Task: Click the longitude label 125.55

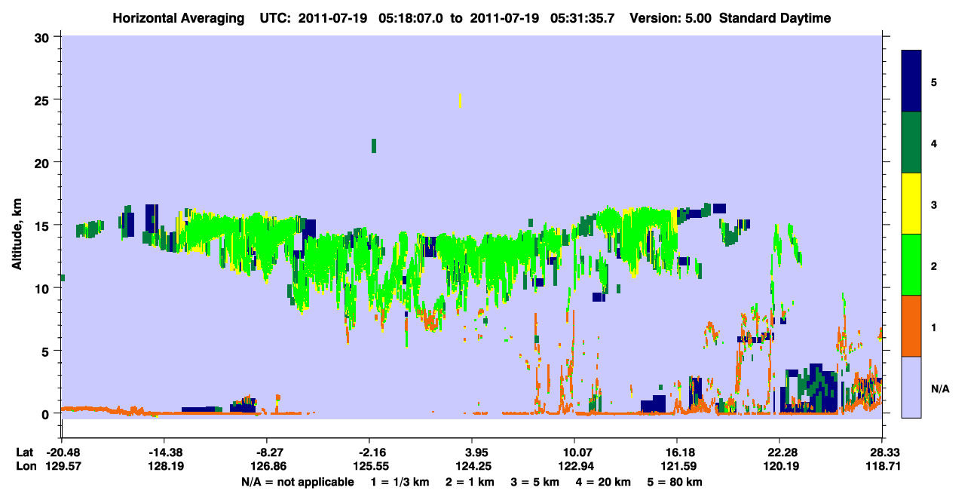Action: (x=369, y=466)
